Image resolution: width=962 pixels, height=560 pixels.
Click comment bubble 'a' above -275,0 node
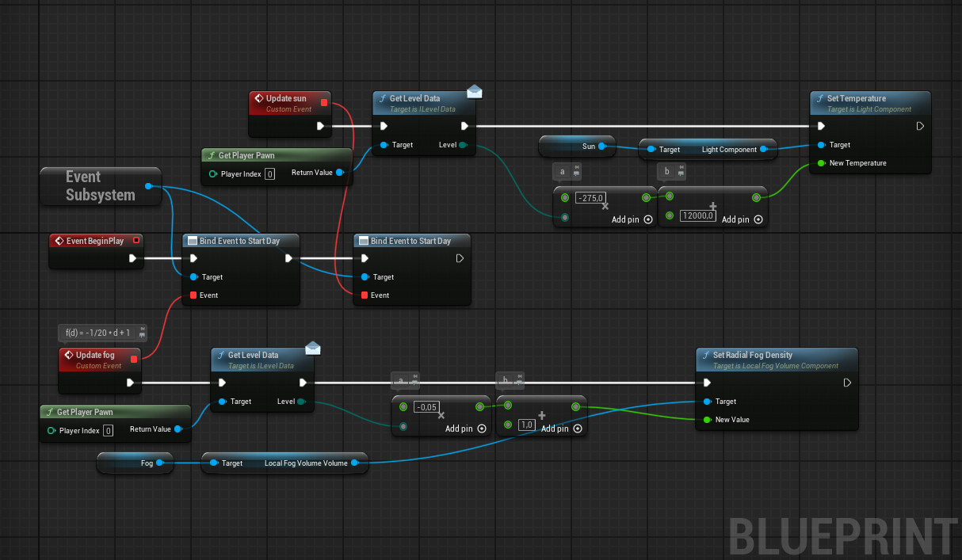click(567, 171)
